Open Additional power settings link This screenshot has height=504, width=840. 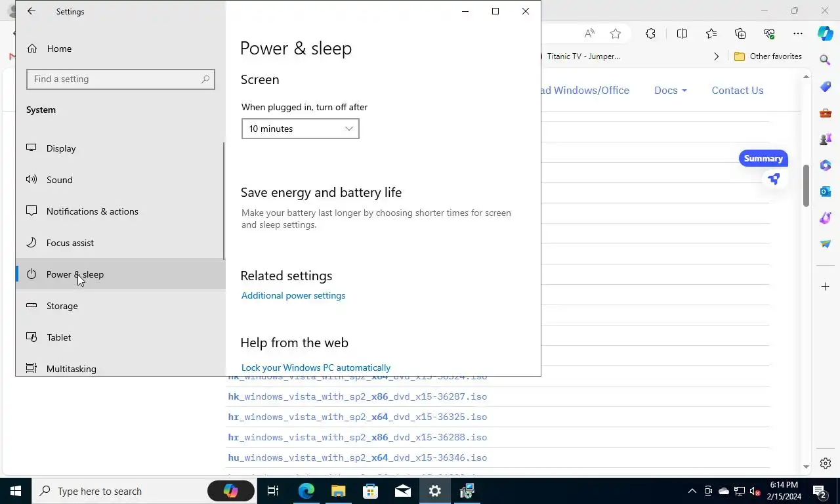[x=293, y=295]
